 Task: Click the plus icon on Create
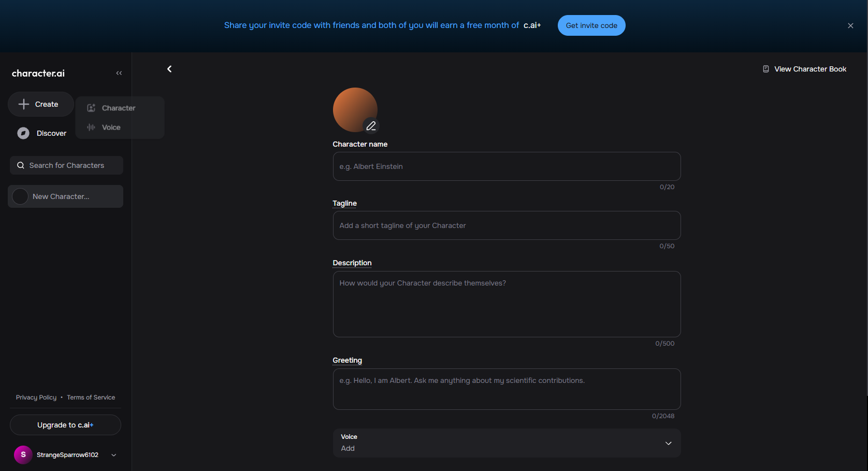pyautogui.click(x=24, y=104)
